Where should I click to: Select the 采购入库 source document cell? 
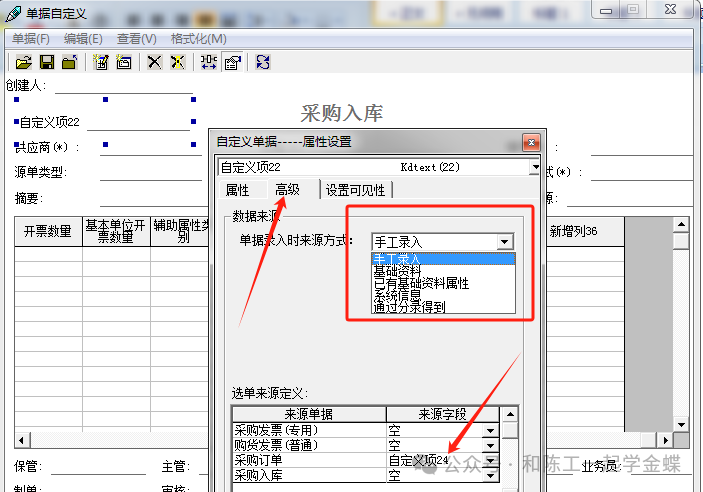(x=309, y=475)
